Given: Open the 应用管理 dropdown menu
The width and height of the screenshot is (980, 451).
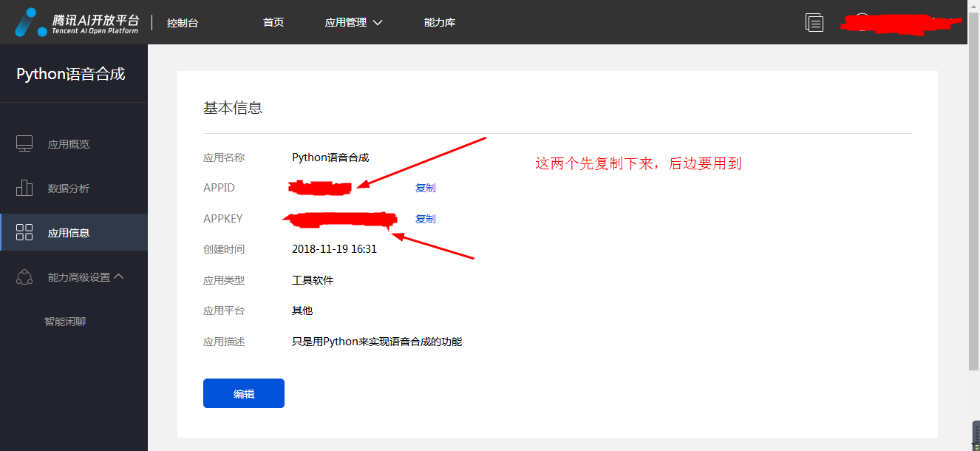Looking at the screenshot, I should (x=353, y=22).
